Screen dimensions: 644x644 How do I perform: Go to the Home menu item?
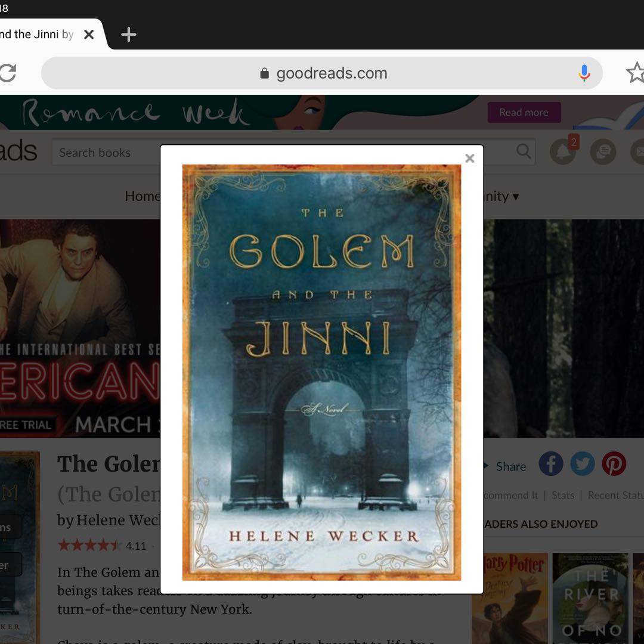[142, 196]
